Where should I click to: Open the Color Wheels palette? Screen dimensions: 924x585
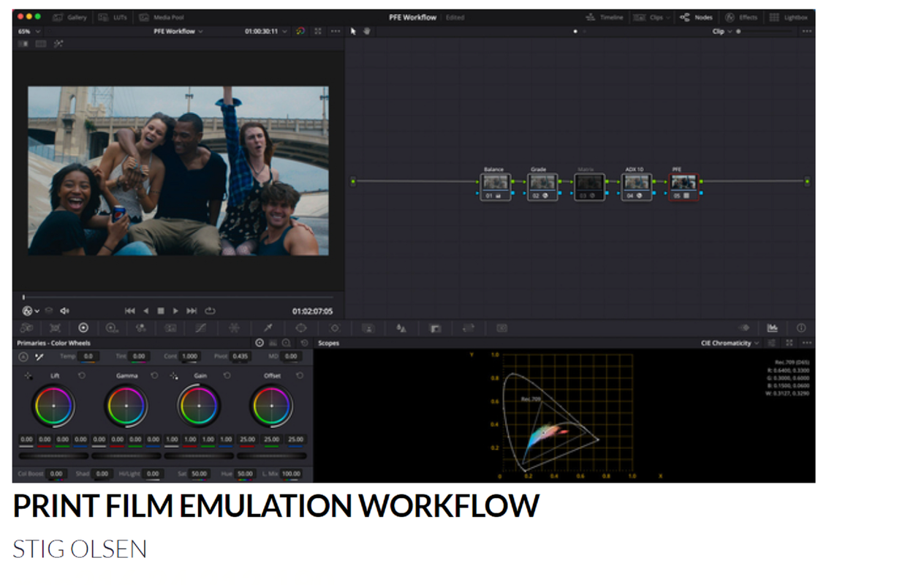tap(83, 328)
